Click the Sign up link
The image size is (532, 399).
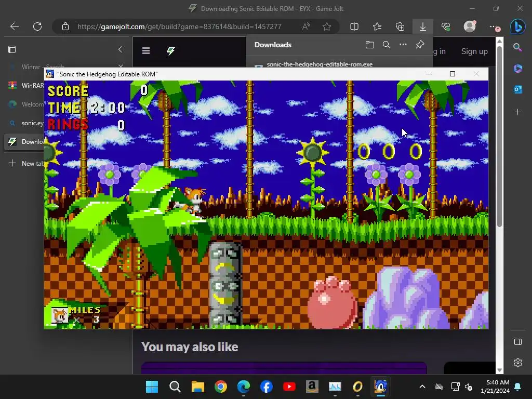474,51
